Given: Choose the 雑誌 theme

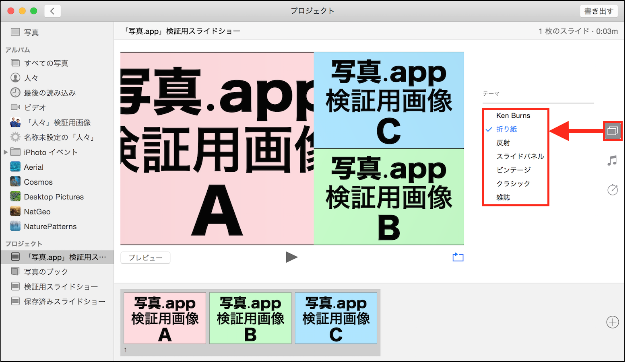Looking at the screenshot, I should tap(503, 197).
